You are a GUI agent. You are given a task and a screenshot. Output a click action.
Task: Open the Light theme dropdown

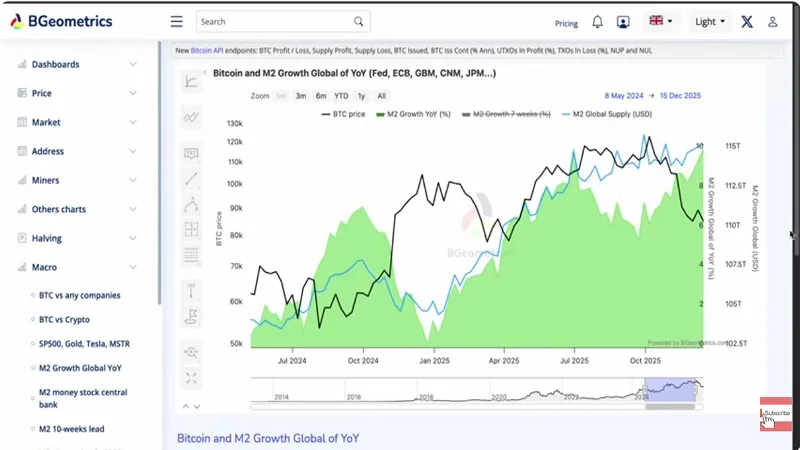(x=711, y=22)
